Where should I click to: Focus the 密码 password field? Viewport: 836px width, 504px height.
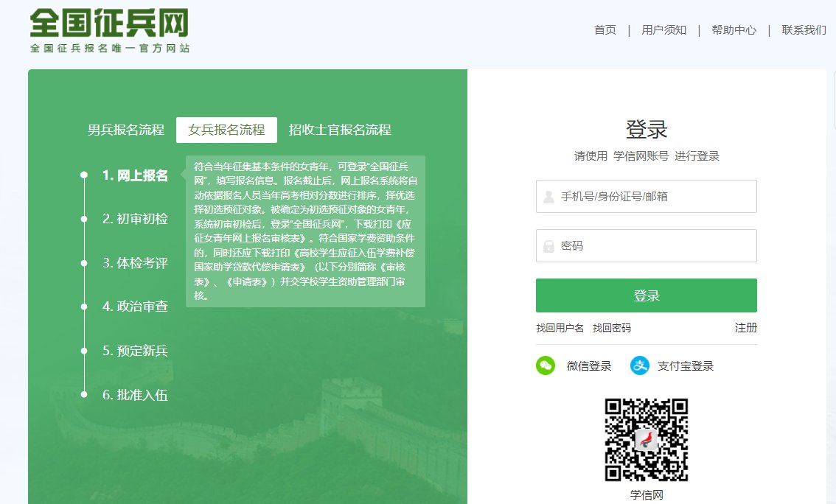(647, 245)
